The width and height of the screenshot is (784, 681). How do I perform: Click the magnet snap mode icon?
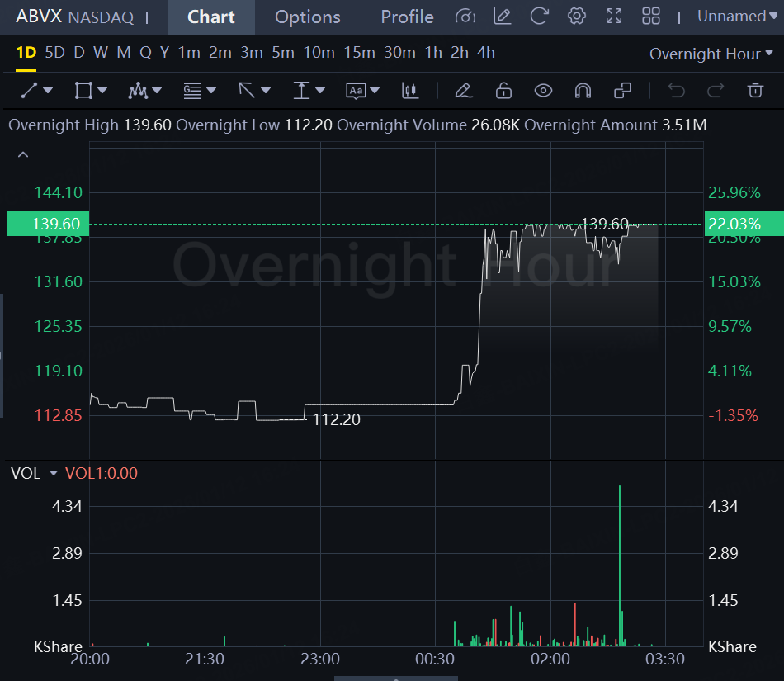pos(583,91)
